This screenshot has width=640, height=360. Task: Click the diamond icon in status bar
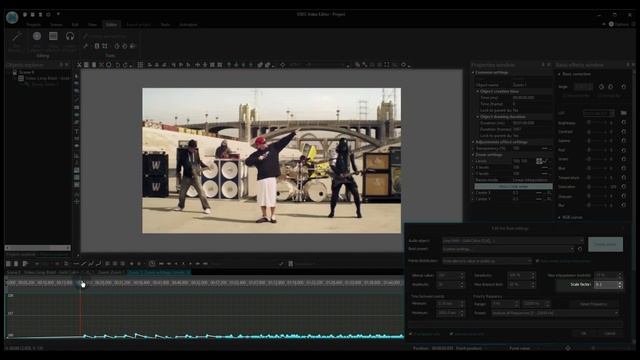[568, 348]
